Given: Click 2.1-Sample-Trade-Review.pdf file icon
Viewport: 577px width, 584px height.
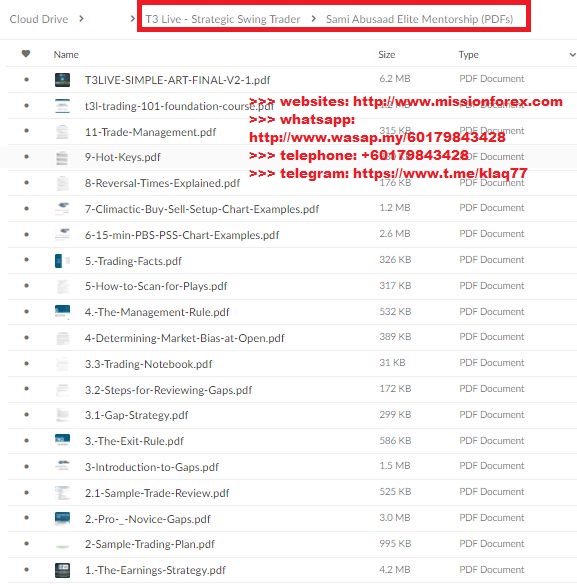Looking at the screenshot, I should (62, 493).
